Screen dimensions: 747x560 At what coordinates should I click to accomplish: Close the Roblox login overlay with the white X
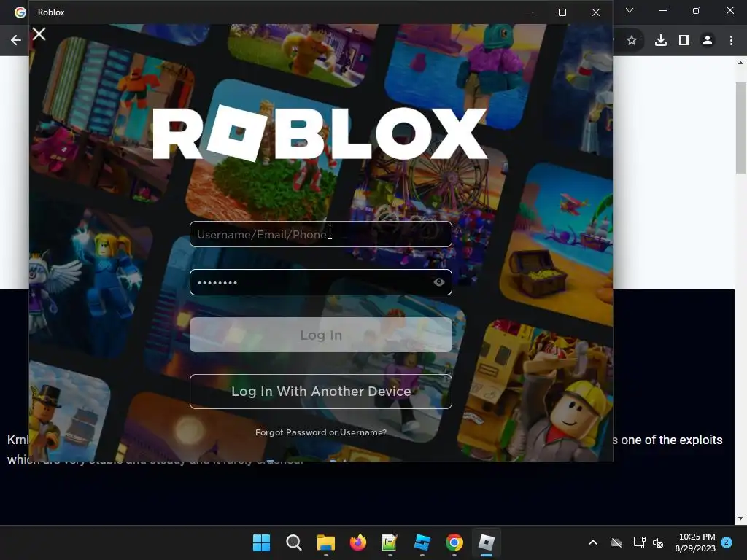pyautogui.click(x=39, y=34)
